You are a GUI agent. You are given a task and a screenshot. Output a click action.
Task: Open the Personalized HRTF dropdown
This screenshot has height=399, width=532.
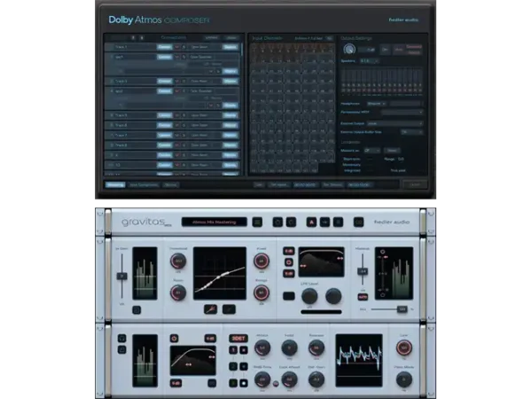point(402,112)
